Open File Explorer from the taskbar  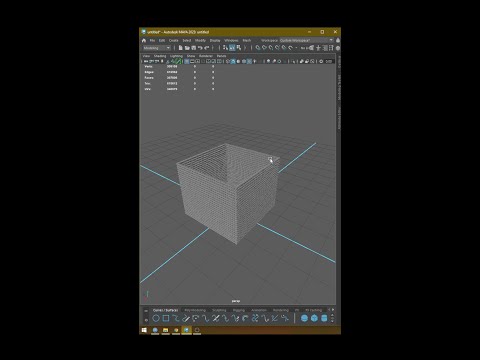(165, 330)
